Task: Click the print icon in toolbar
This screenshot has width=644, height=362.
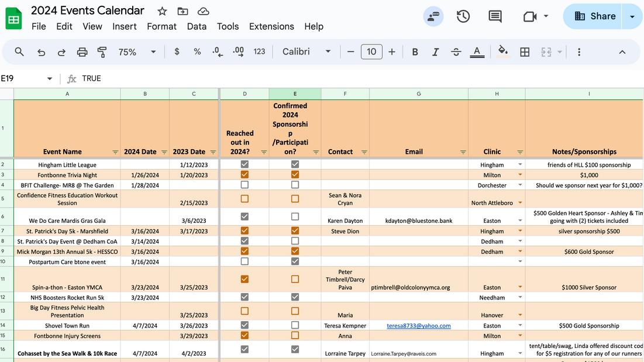Action: (82, 52)
